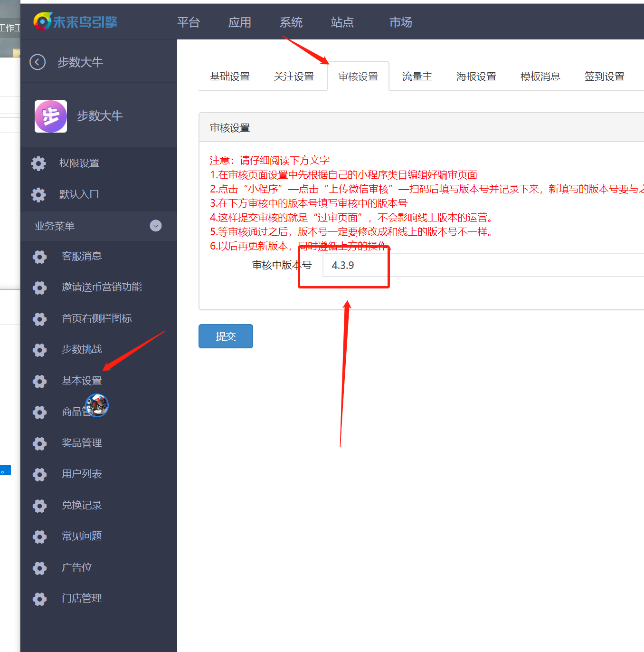Viewport: 644px width, 652px height.
Task: Open the 应用 top menu
Action: tap(240, 22)
